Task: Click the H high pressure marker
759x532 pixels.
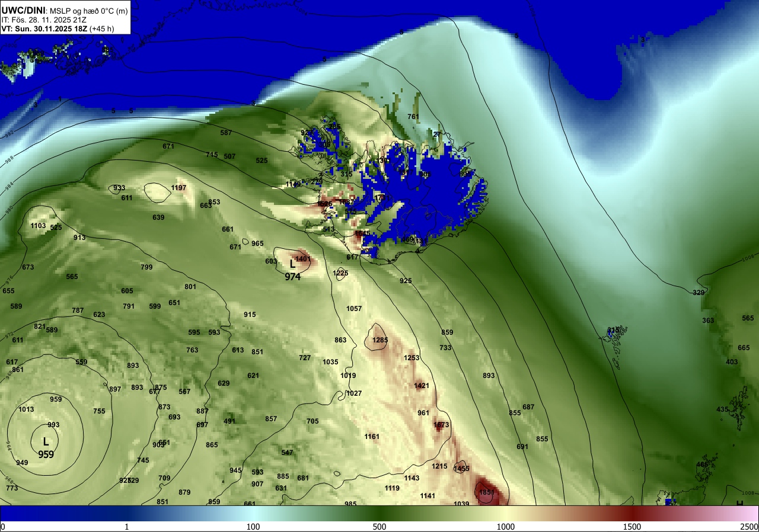Action: pyautogui.click(x=739, y=504)
